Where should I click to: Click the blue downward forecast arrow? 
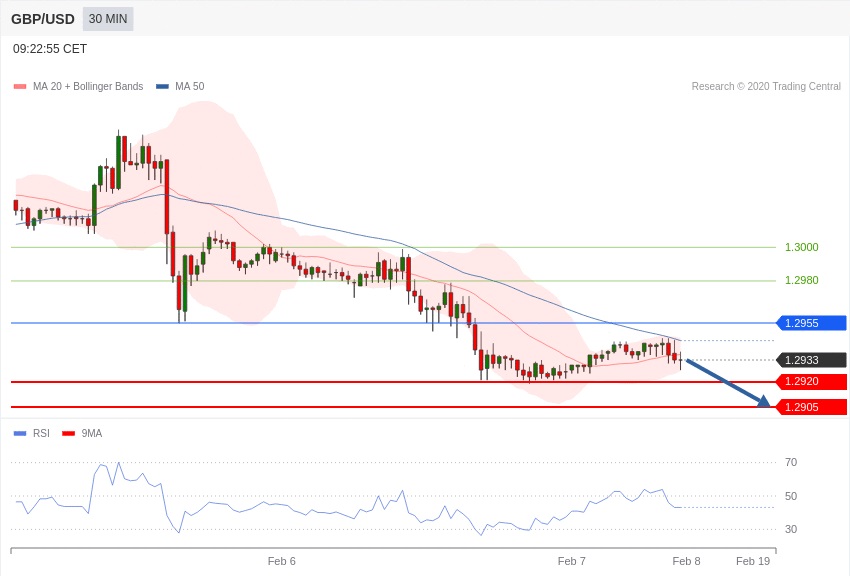point(728,382)
